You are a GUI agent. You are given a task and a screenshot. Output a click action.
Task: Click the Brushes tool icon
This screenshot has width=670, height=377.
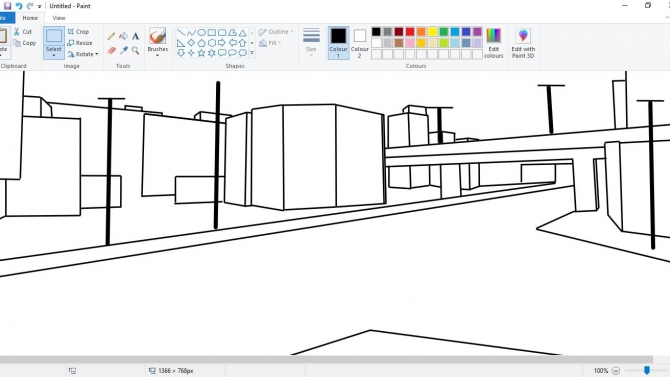[158, 36]
